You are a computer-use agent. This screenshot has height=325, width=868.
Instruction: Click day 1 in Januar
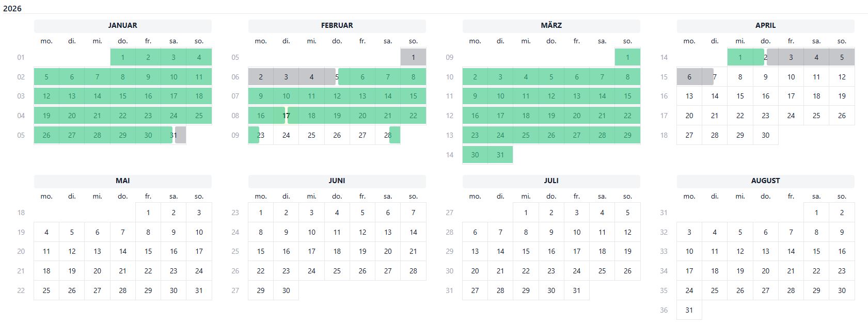122,57
